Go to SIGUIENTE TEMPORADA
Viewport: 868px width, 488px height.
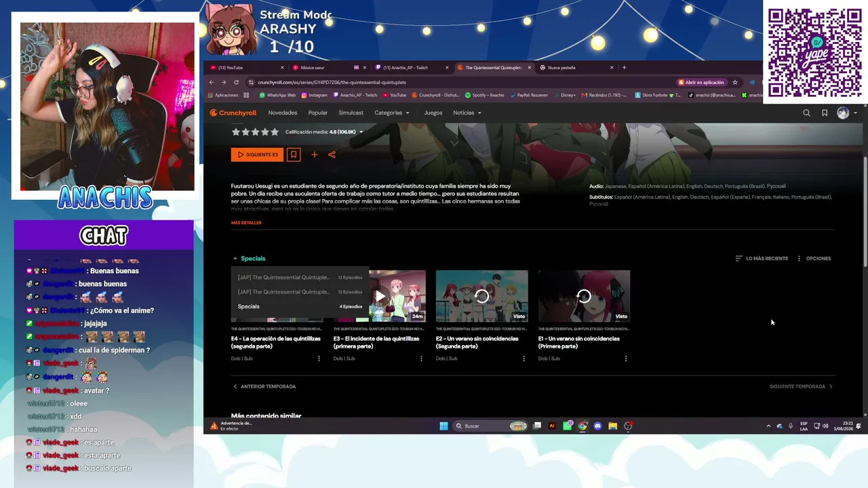[801, 386]
